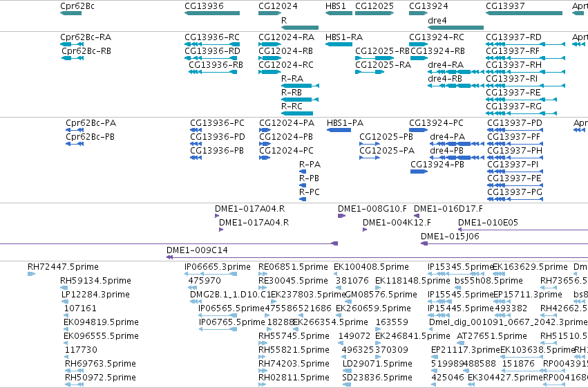Click the CG13936 gene label
The width and height of the screenshot is (588, 388).
[204, 6]
